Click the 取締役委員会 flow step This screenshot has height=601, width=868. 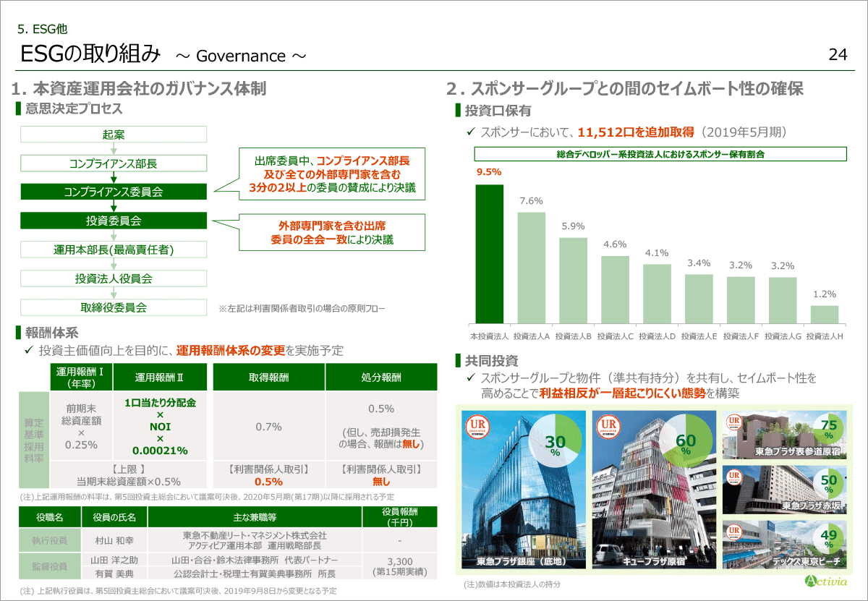click(x=114, y=307)
